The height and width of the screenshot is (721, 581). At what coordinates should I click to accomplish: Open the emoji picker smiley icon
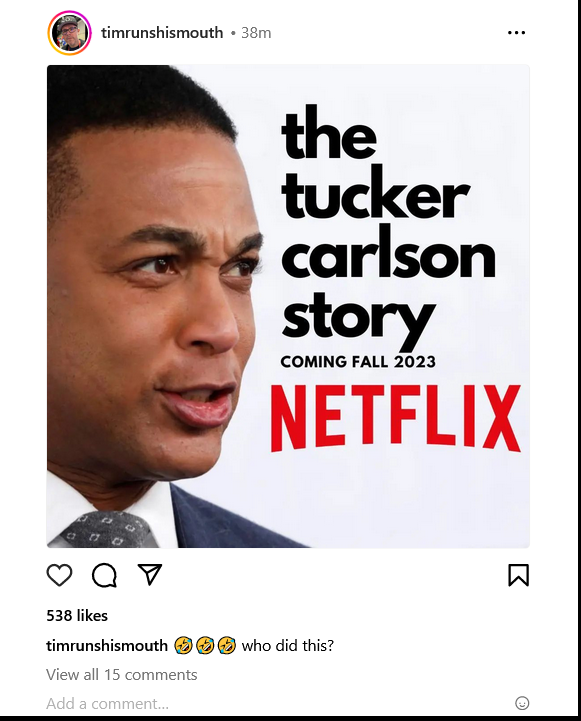click(x=522, y=703)
